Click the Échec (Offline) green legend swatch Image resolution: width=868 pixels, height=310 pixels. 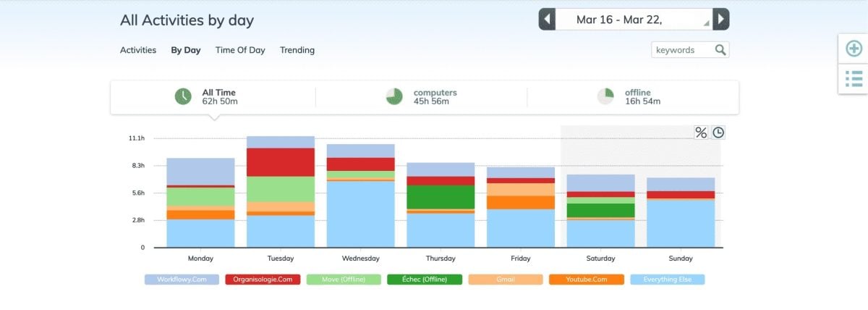pos(425,279)
